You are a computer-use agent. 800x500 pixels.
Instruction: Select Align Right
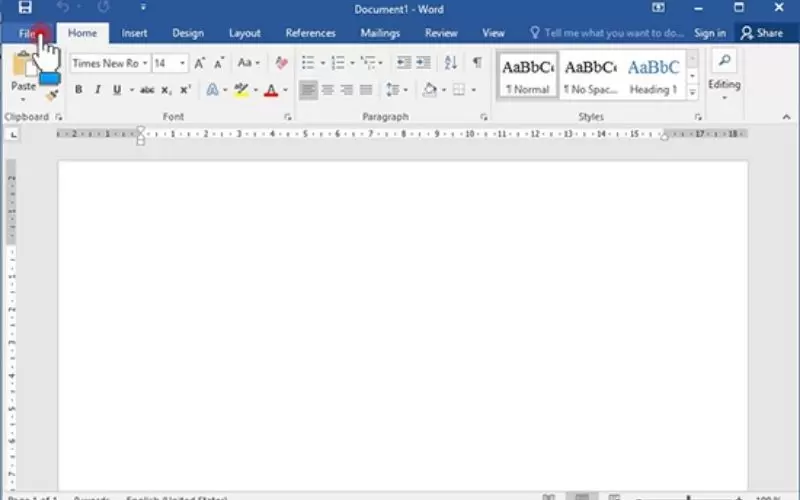347,90
